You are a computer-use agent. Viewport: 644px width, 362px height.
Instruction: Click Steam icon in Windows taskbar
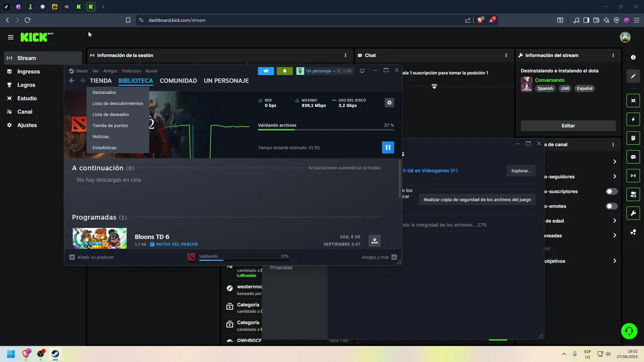point(55,354)
